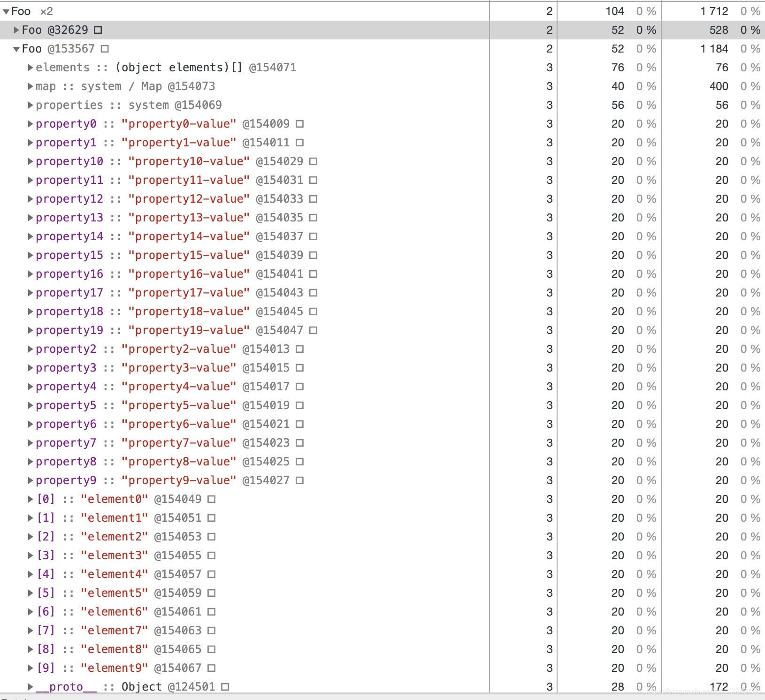
Task: Expand the property19 row arrow
Action: [x=31, y=330]
